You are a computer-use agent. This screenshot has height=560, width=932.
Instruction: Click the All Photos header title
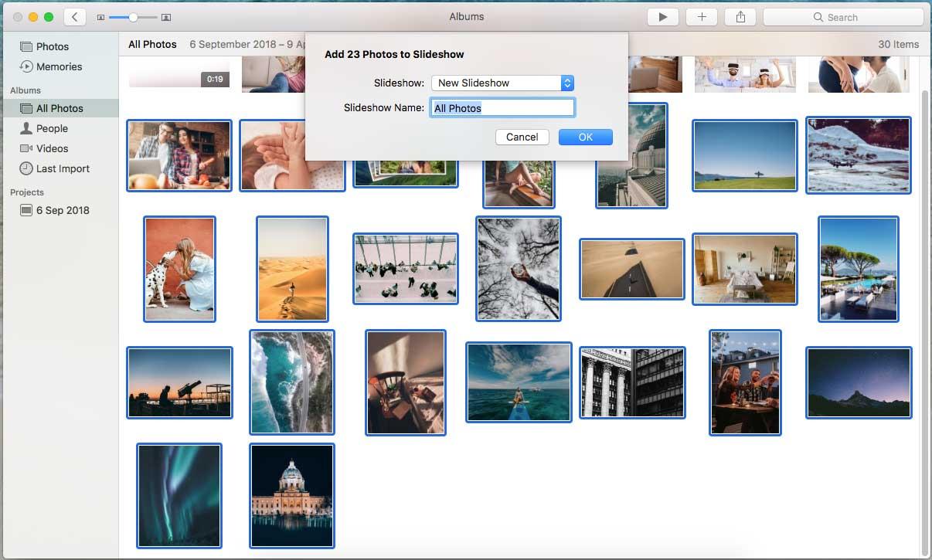152,44
